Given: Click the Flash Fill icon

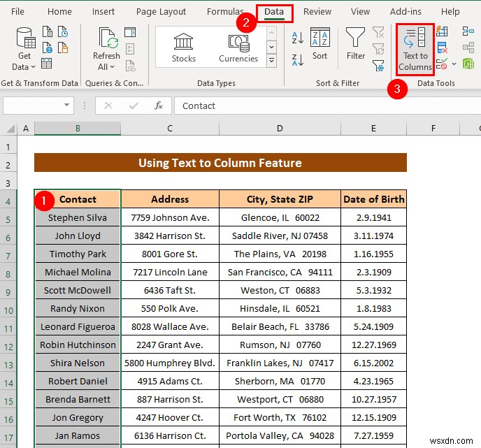Looking at the screenshot, I should coord(442,31).
